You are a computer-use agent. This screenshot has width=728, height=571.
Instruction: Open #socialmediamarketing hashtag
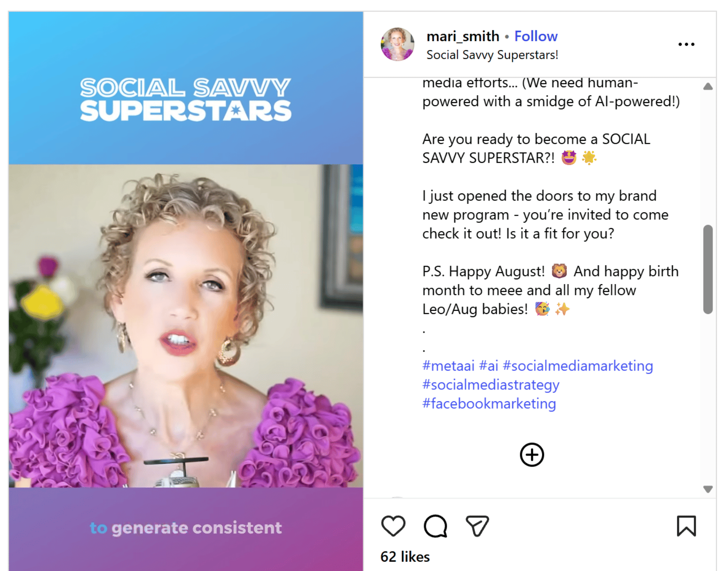(578, 366)
